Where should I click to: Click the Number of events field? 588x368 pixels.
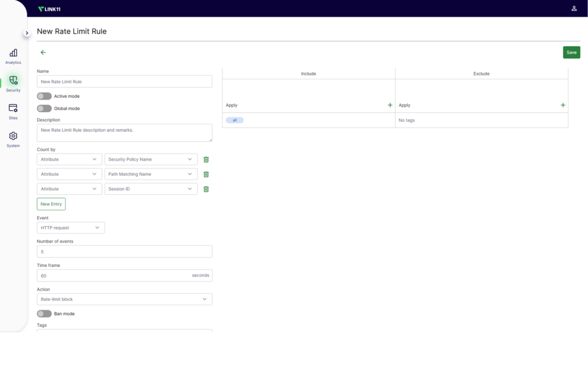coord(125,252)
